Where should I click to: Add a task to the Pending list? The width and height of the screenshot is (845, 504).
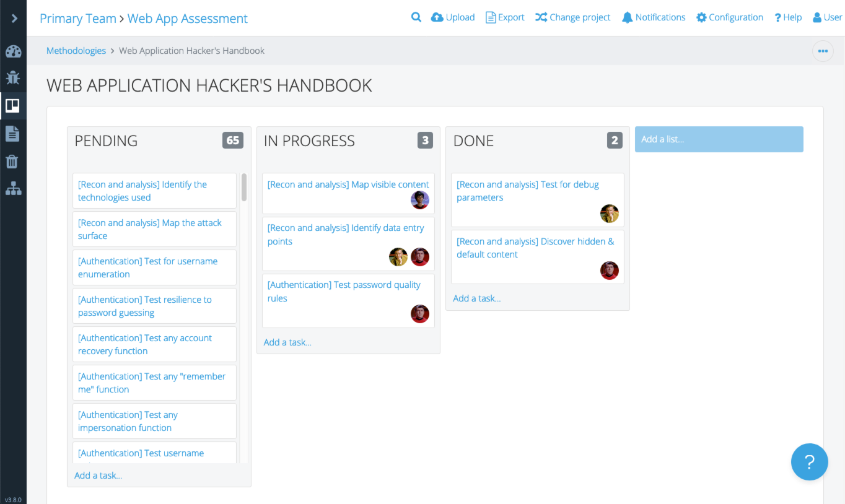click(x=98, y=476)
